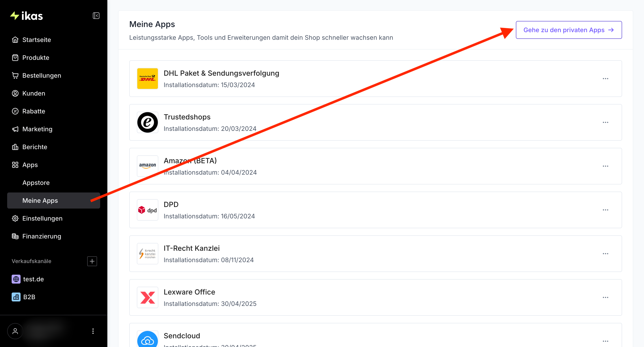Image resolution: width=644 pixels, height=347 pixels.
Task: Add a new Verkaufskanäle sales channel
Action: (92, 261)
